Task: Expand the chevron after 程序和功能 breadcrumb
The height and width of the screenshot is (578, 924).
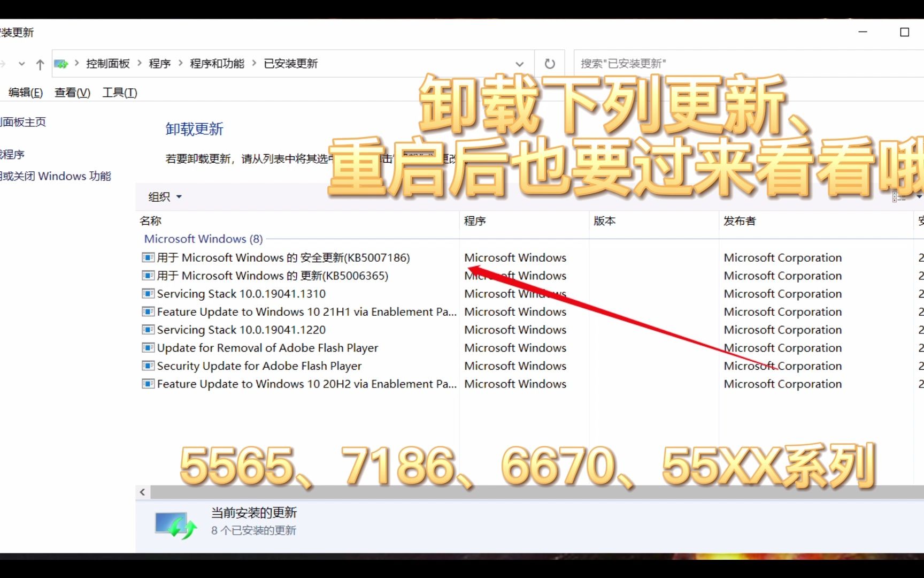Action: (x=254, y=63)
